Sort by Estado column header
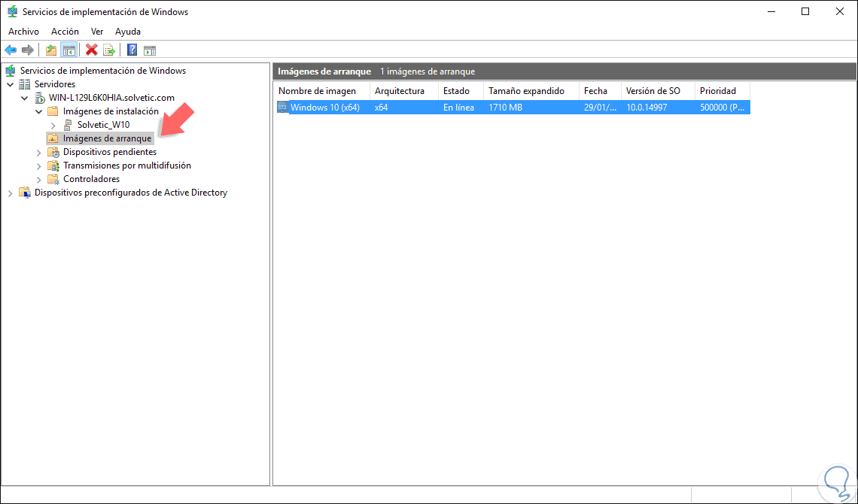The width and height of the screenshot is (858, 504). pos(461,91)
